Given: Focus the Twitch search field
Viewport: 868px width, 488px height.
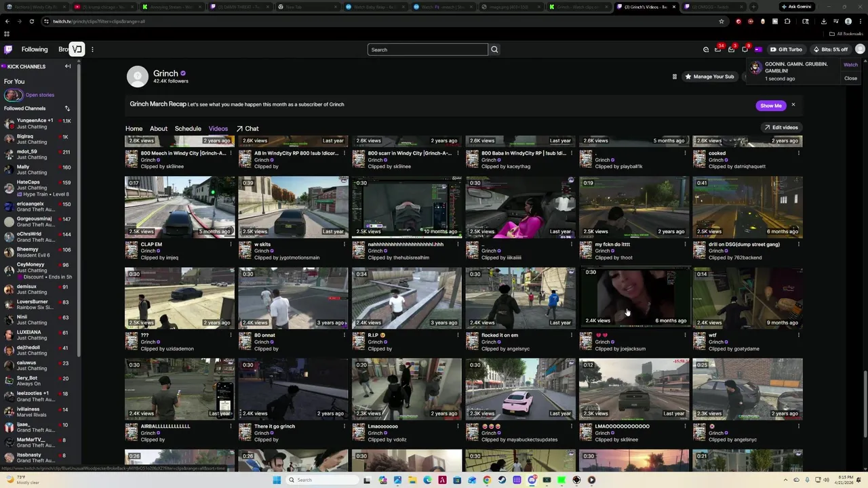Looking at the screenshot, I should (x=428, y=49).
